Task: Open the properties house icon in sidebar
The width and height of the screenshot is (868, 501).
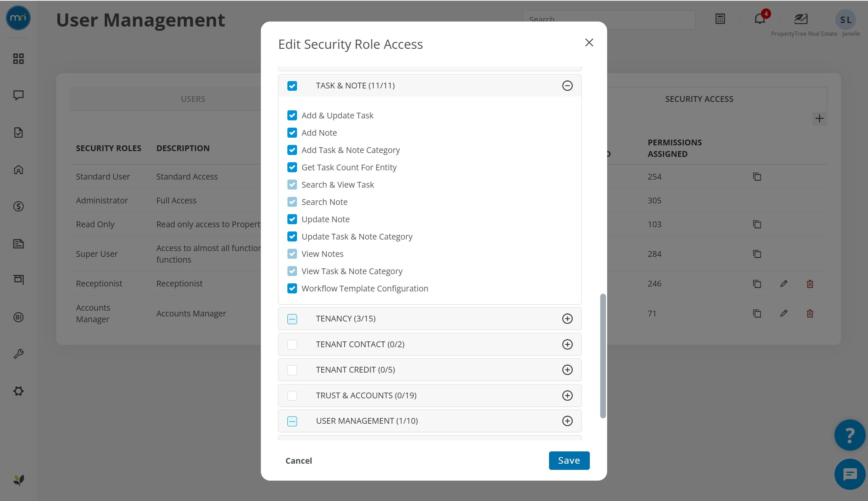Action: click(x=18, y=170)
